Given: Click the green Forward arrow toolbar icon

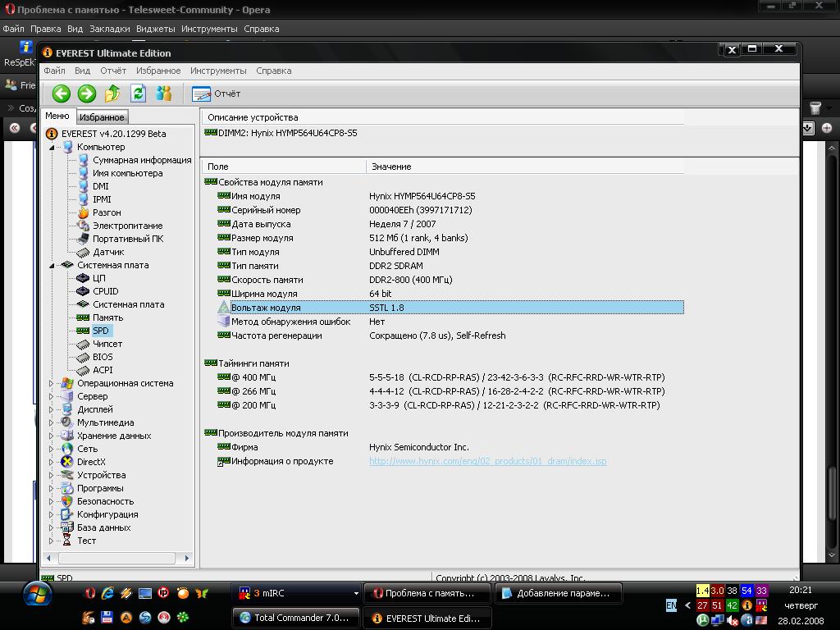Looking at the screenshot, I should click(86, 94).
